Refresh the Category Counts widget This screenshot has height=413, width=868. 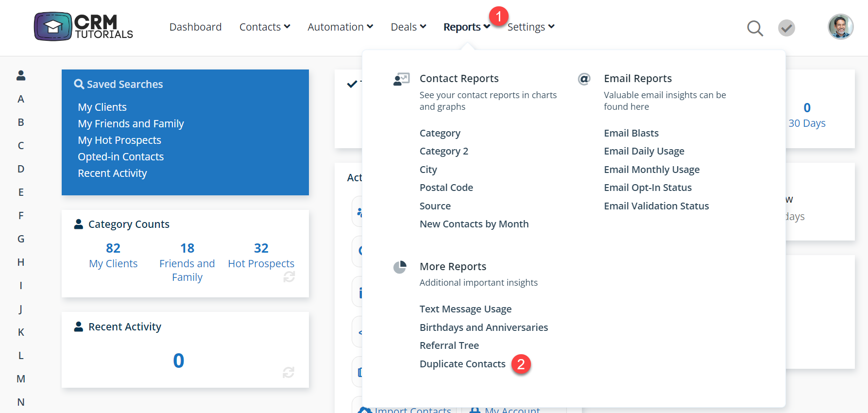pyautogui.click(x=289, y=276)
